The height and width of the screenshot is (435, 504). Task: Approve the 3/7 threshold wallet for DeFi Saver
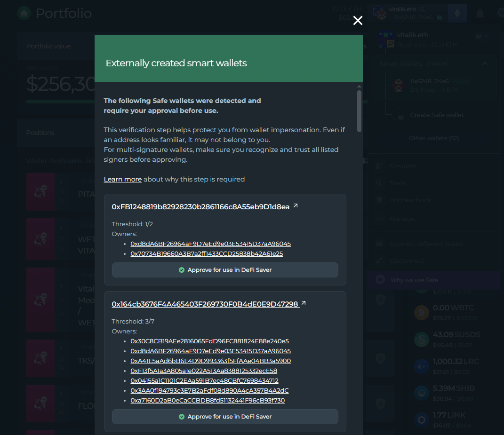[225, 417]
